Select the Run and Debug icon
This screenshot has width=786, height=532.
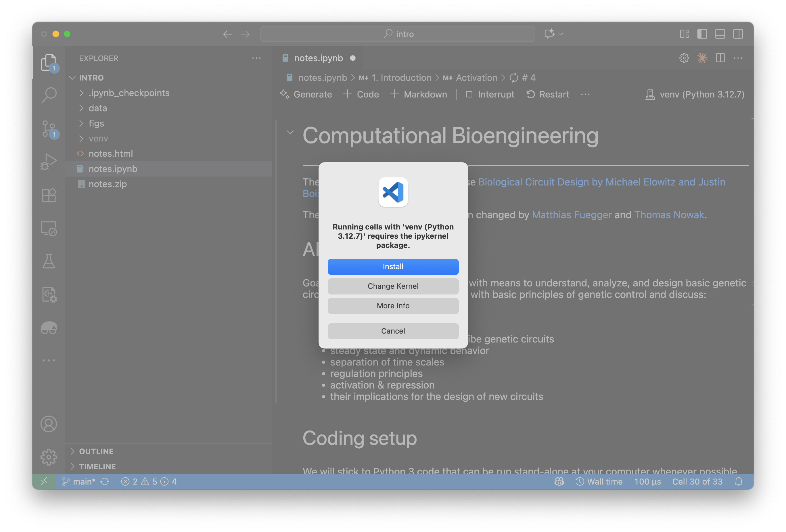pyautogui.click(x=49, y=161)
